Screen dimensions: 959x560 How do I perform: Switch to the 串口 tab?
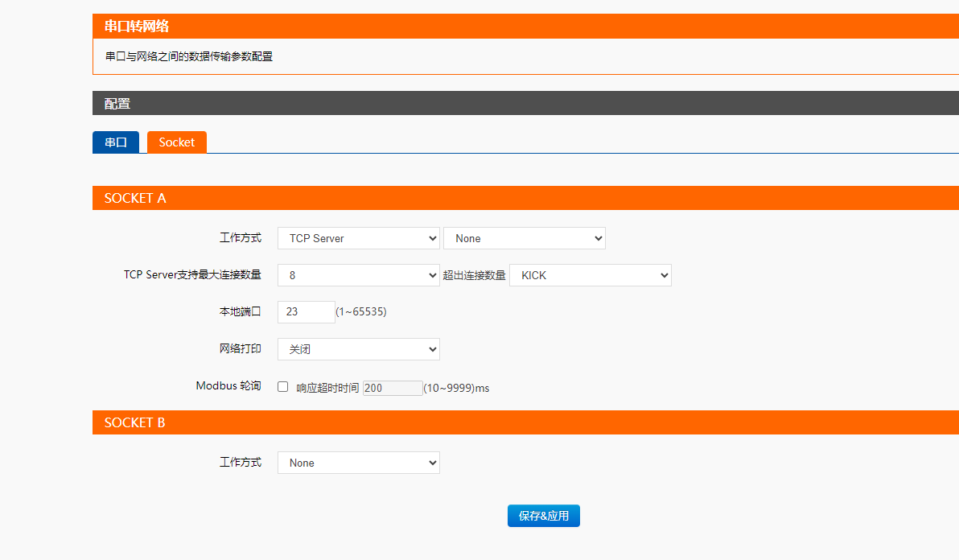(x=116, y=142)
